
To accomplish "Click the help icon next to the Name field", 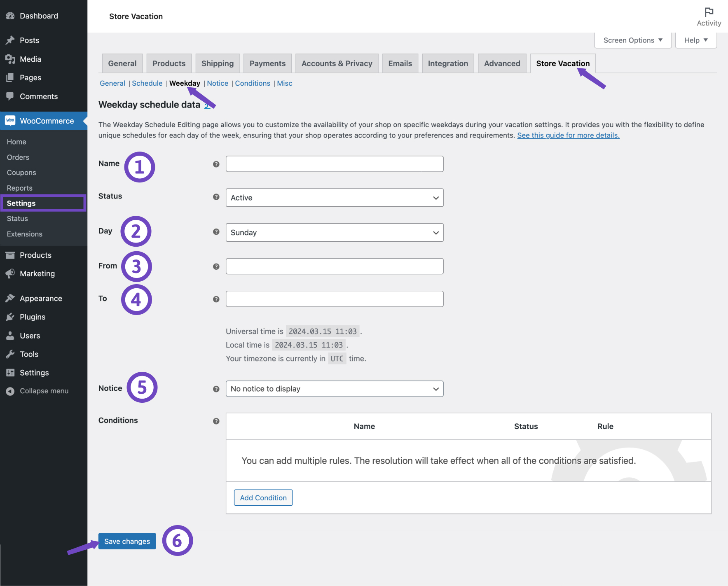I will point(215,163).
